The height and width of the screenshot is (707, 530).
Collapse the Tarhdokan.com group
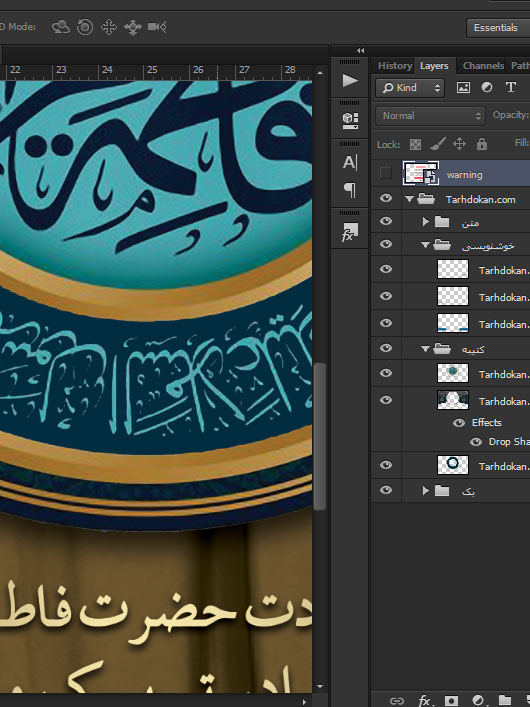tap(409, 199)
